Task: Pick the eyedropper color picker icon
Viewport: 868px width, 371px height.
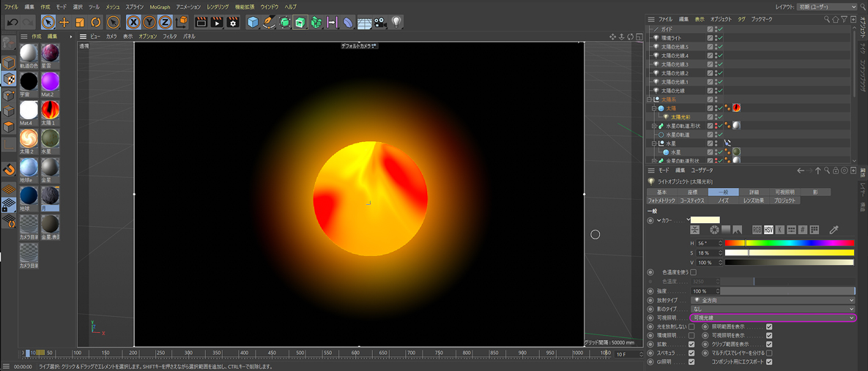Action: (834, 230)
